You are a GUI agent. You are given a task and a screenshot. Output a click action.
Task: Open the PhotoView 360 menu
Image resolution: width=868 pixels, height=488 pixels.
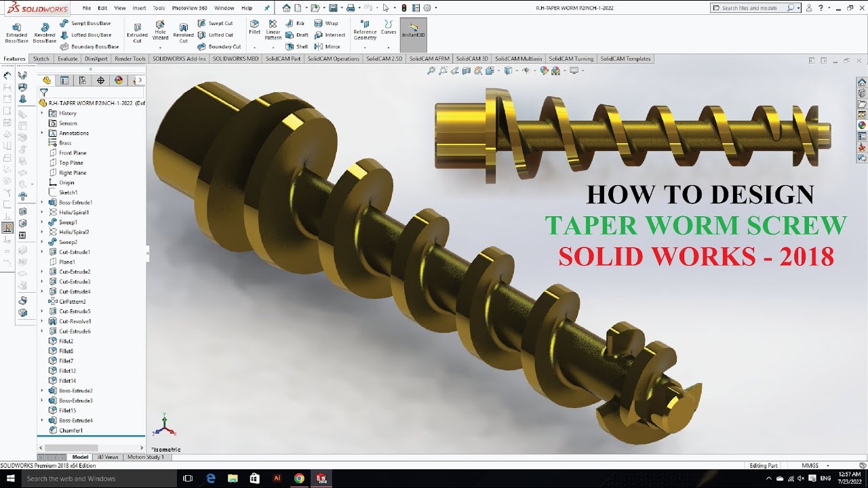(189, 8)
